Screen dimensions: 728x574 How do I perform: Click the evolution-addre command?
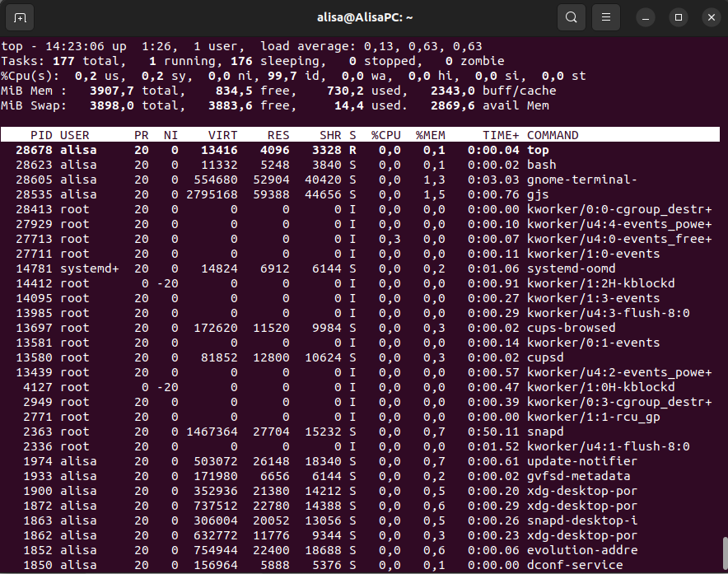582,550
